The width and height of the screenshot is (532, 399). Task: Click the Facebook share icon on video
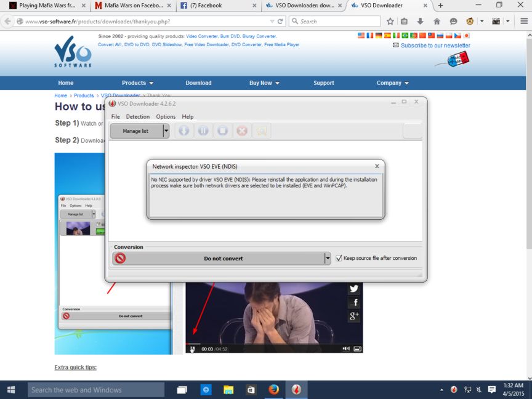coord(354,302)
